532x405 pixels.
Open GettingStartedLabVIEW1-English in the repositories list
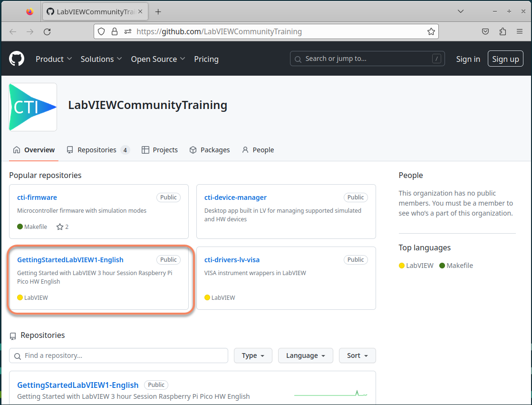click(x=77, y=385)
